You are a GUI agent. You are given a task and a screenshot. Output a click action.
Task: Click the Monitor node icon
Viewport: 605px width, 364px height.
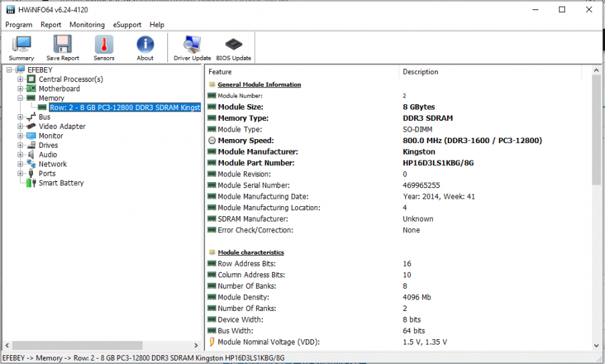coord(31,136)
